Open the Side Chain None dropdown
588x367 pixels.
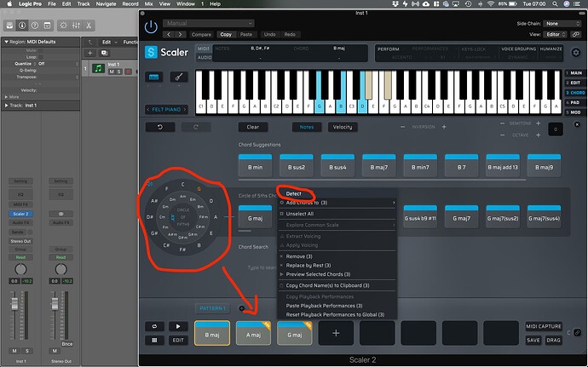pos(562,23)
